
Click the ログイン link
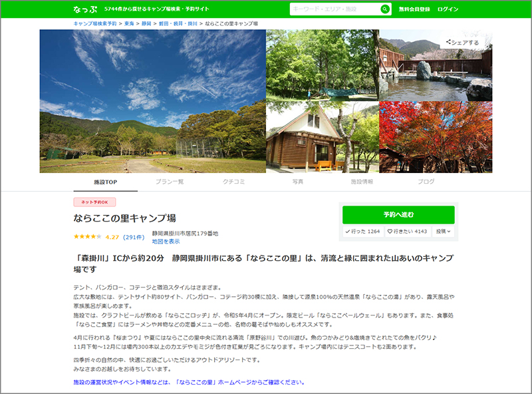point(448,9)
